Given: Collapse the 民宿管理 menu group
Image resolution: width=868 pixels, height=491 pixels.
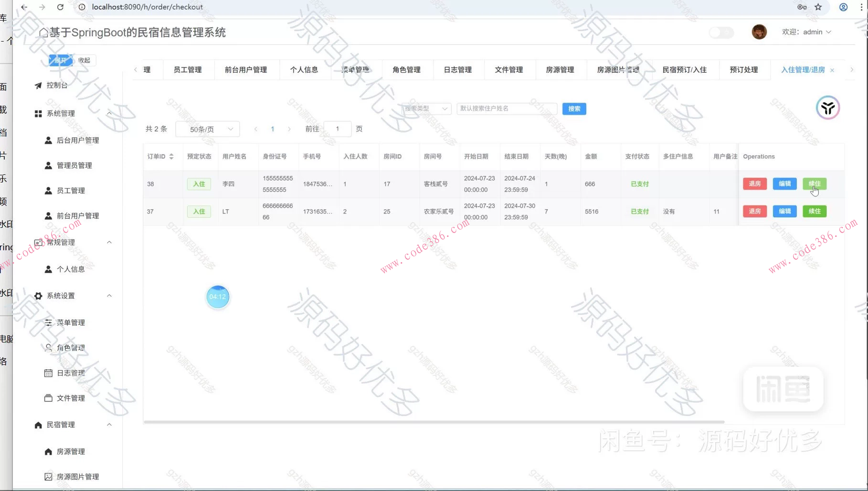Looking at the screenshot, I should click(x=109, y=425).
